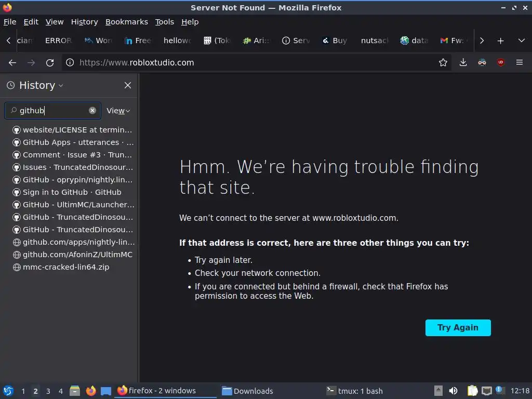
Task: Open github.com/AfoninZ/UltimMC history entry
Action: click(x=72, y=255)
